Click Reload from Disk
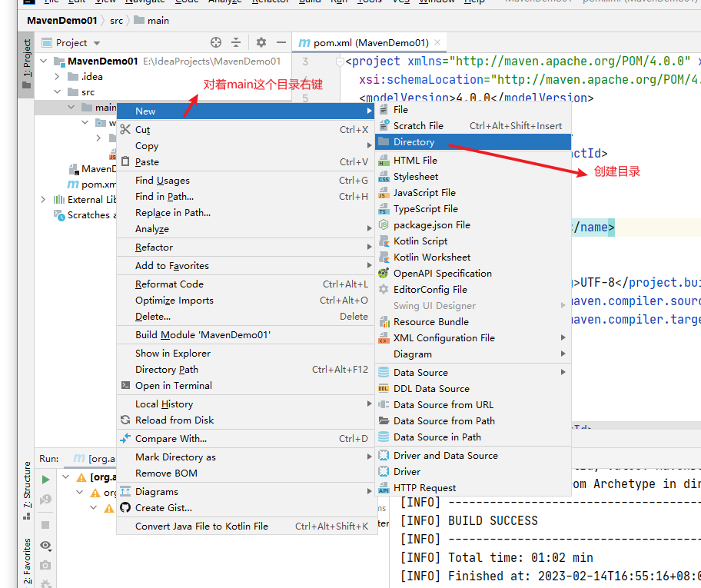The width and height of the screenshot is (701, 588). (245, 420)
